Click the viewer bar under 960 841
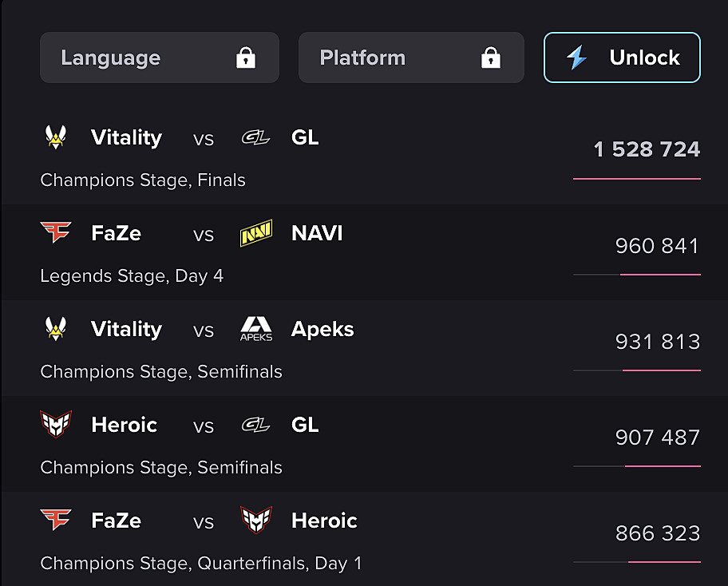 (637, 275)
